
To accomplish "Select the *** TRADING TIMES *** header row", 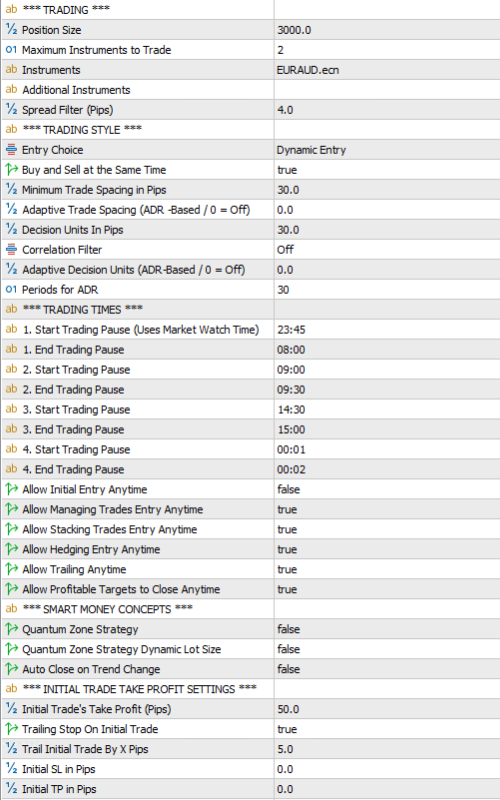I will (250, 310).
